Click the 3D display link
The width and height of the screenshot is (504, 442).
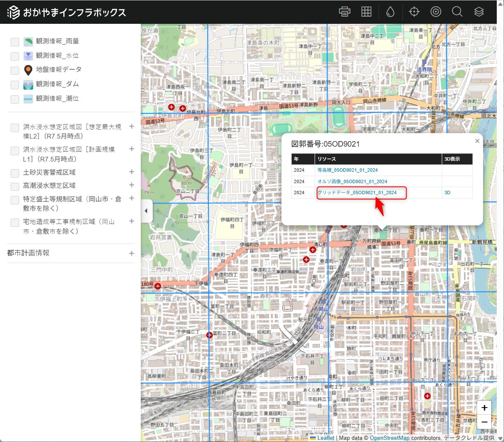[x=447, y=193]
